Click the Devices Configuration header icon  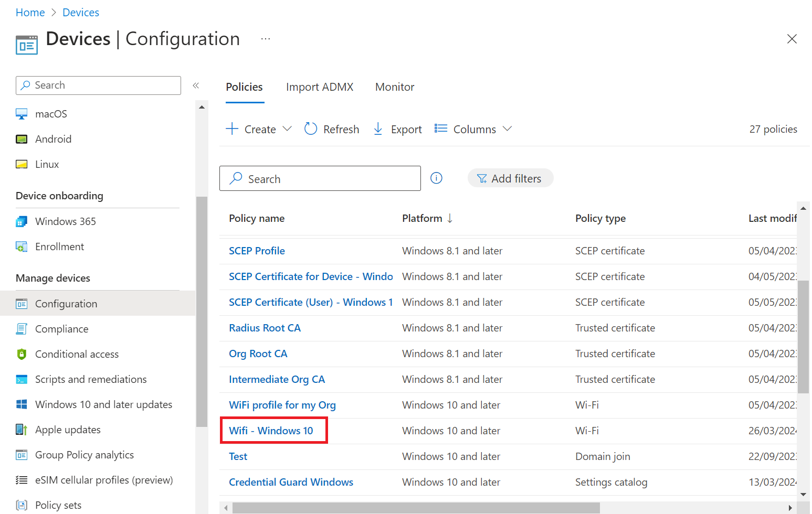(x=27, y=45)
